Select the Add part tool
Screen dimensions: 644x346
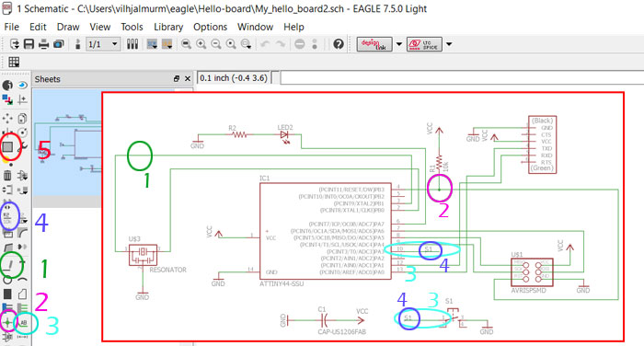coord(23,176)
